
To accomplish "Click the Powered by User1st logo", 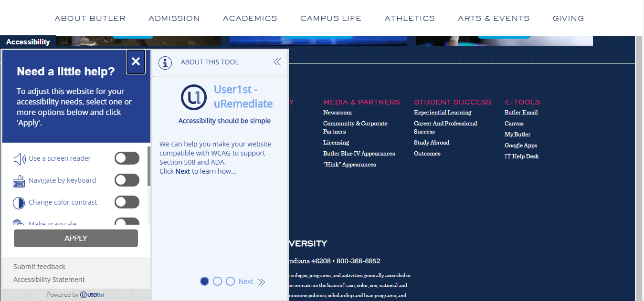I will [92, 295].
